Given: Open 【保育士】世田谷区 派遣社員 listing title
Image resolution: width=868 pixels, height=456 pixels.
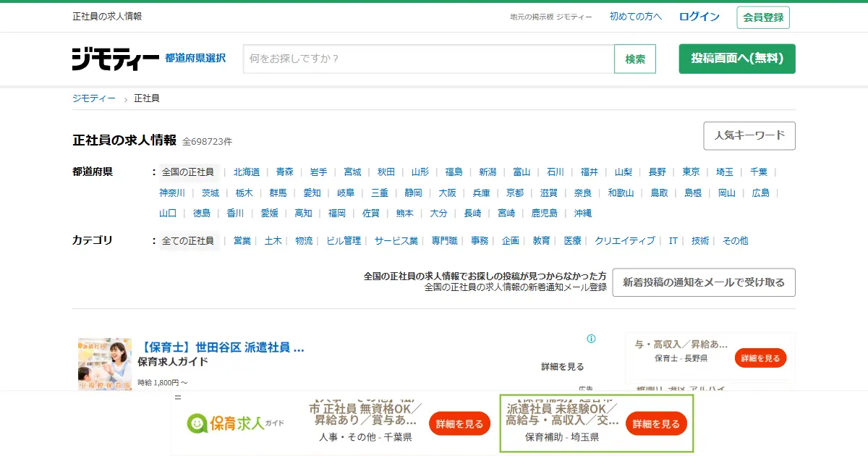Looking at the screenshot, I should [x=221, y=347].
